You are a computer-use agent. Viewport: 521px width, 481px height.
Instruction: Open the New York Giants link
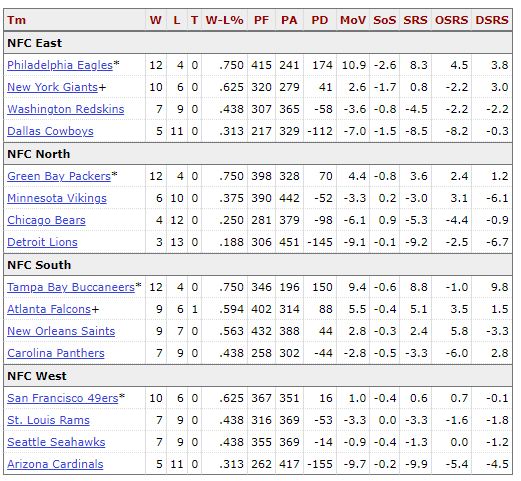53,87
